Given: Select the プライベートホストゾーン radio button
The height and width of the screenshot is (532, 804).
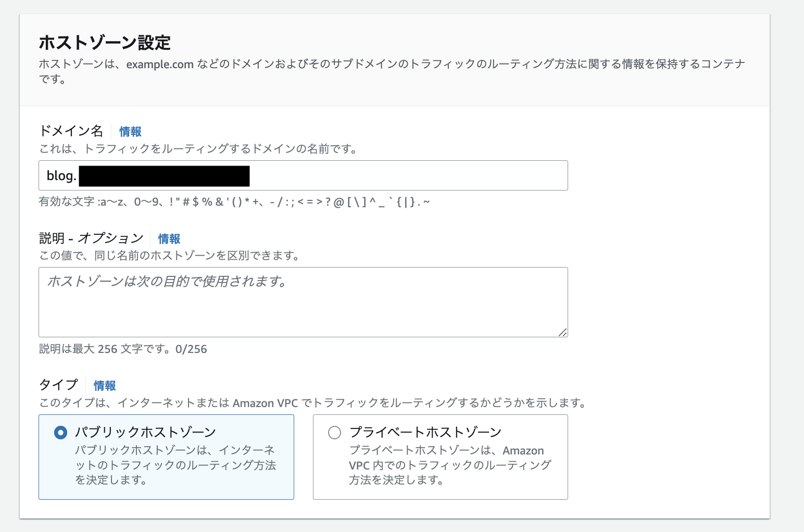Looking at the screenshot, I should (334, 433).
